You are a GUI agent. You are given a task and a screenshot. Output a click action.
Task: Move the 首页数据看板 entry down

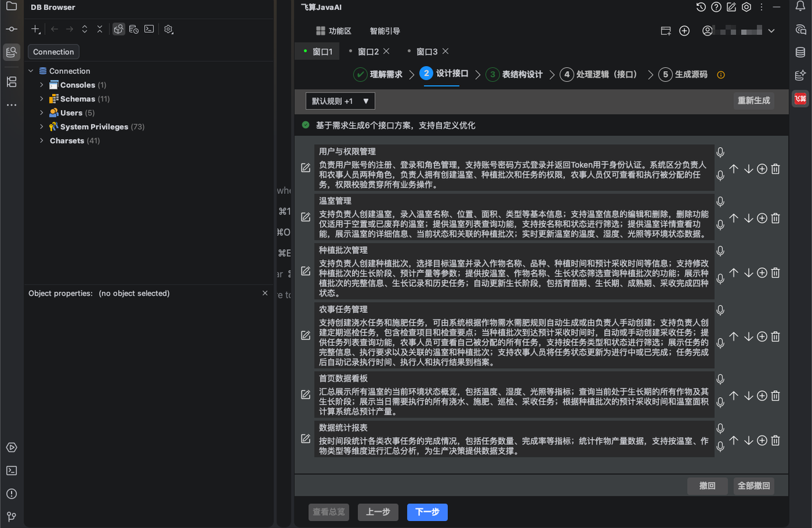(x=748, y=395)
